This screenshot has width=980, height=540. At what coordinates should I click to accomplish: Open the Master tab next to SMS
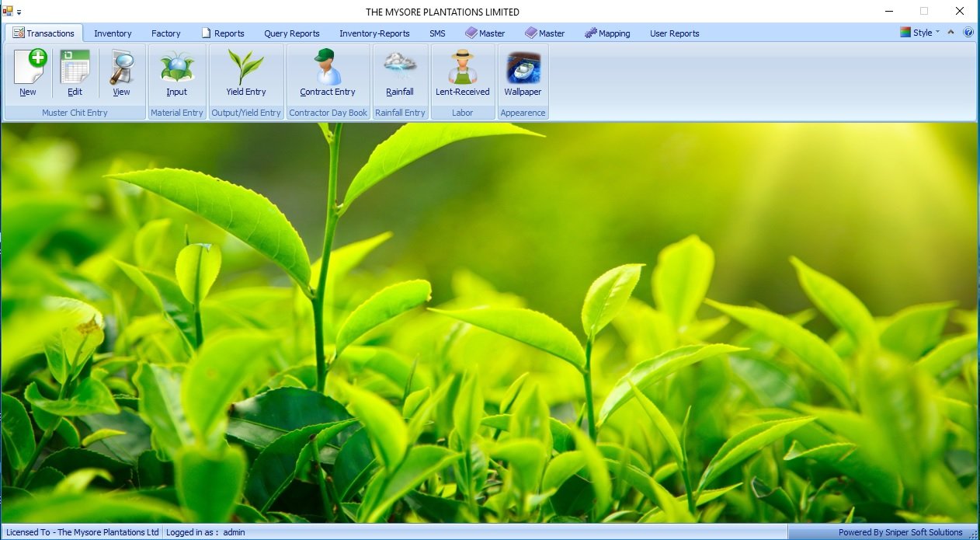coord(485,33)
